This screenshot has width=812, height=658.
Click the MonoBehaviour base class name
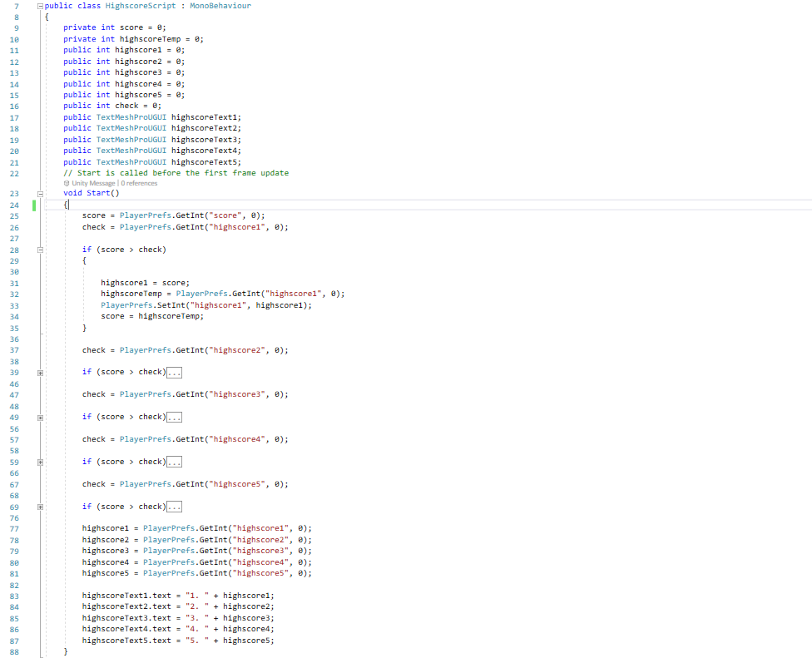tap(220, 6)
